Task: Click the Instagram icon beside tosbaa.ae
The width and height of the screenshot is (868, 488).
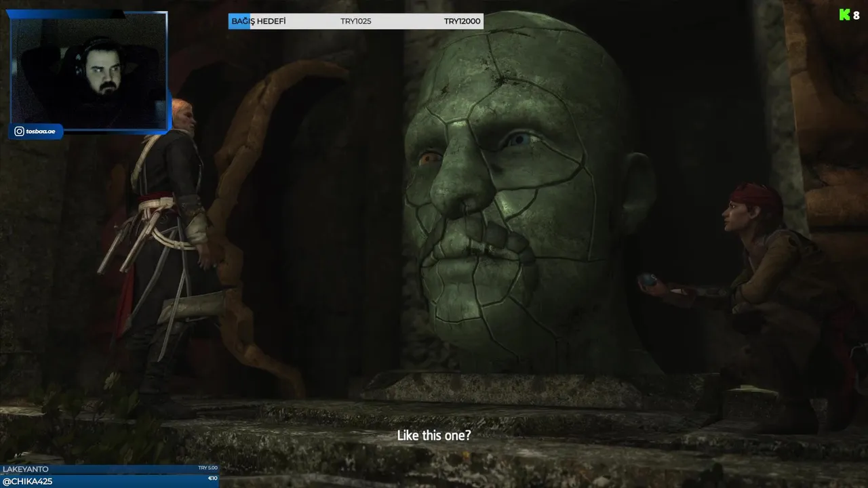Action: [x=20, y=132]
